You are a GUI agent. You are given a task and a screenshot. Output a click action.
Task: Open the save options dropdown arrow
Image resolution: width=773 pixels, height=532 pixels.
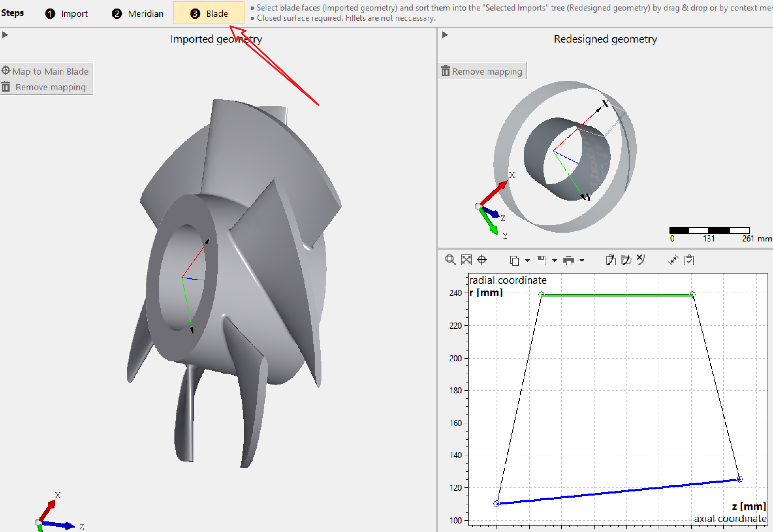click(x=555, y=261)
